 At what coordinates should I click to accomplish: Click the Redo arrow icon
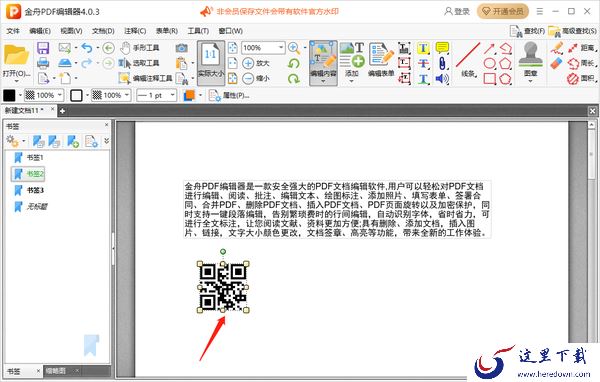(x=87, y=63)
